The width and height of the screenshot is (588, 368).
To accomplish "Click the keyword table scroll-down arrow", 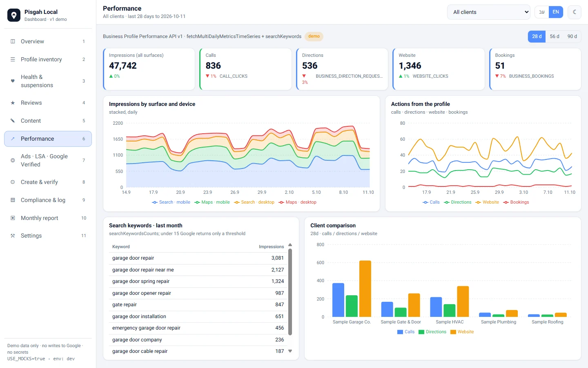I will 290,351.
